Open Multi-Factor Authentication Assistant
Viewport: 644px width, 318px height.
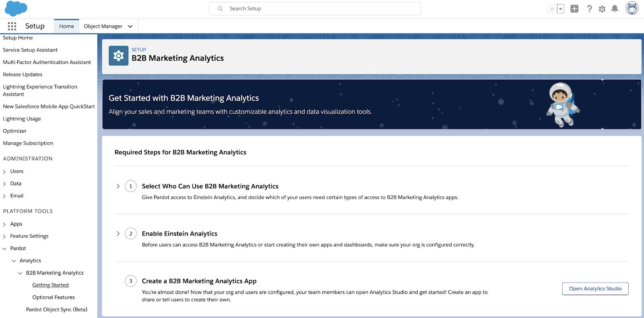click(47, 62)
